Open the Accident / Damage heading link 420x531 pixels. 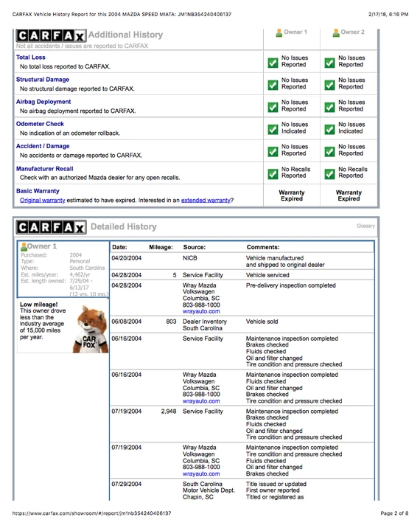click(x=43, y=146)
